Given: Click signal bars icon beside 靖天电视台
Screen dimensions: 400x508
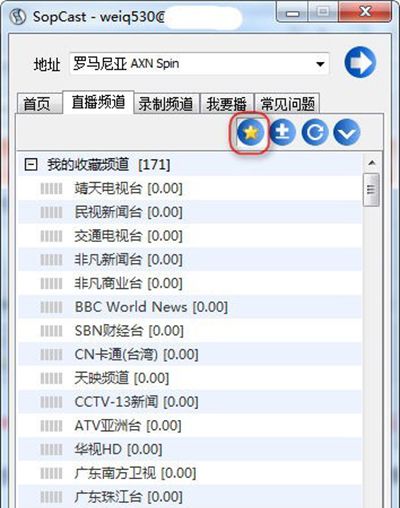Looking at the screenshot, I should (x=51, y=189).
